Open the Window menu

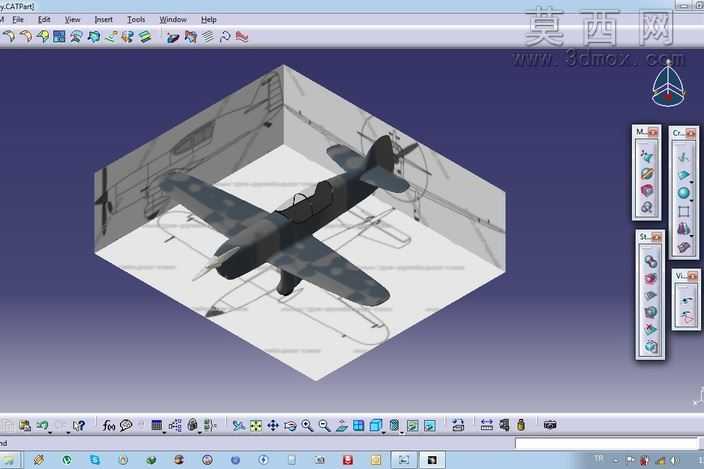[x=173, y=20]
